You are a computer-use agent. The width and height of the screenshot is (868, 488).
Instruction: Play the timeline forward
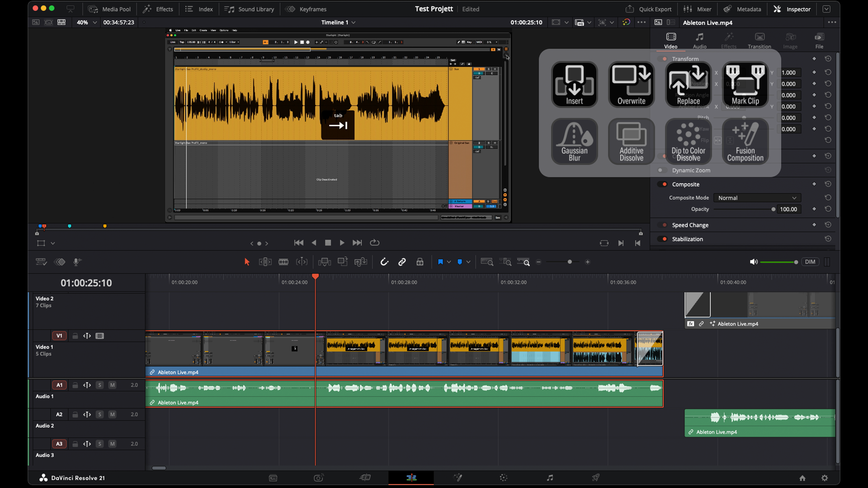pyautogui.click(x=342, y=243)
